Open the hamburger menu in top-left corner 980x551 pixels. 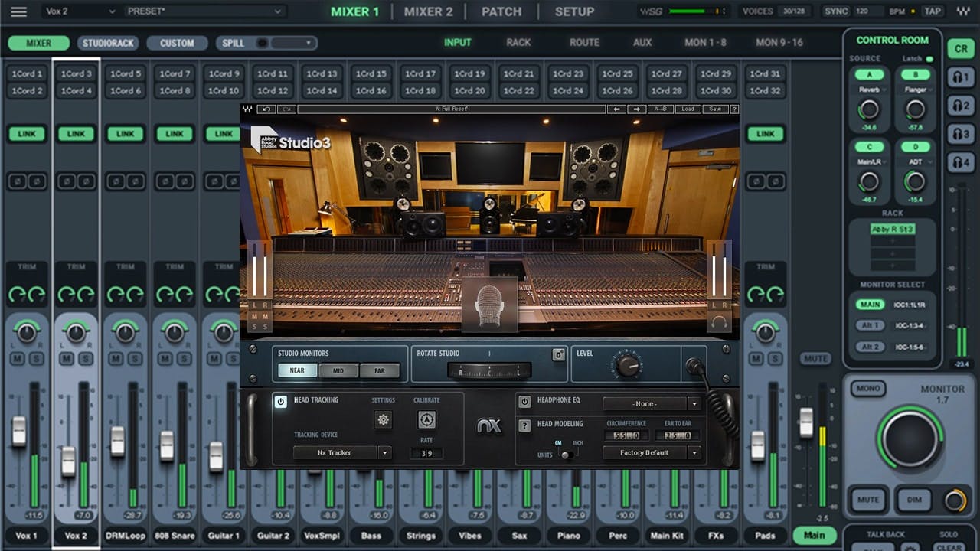[18, 11]
